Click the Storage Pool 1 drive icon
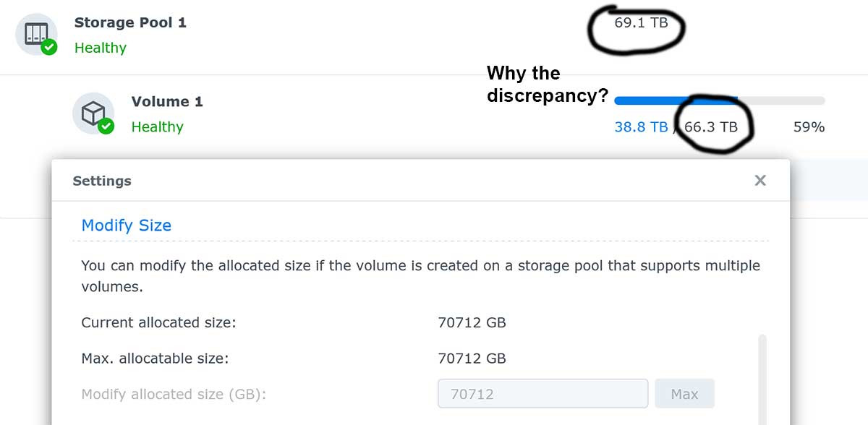 (x=35, y=33)
